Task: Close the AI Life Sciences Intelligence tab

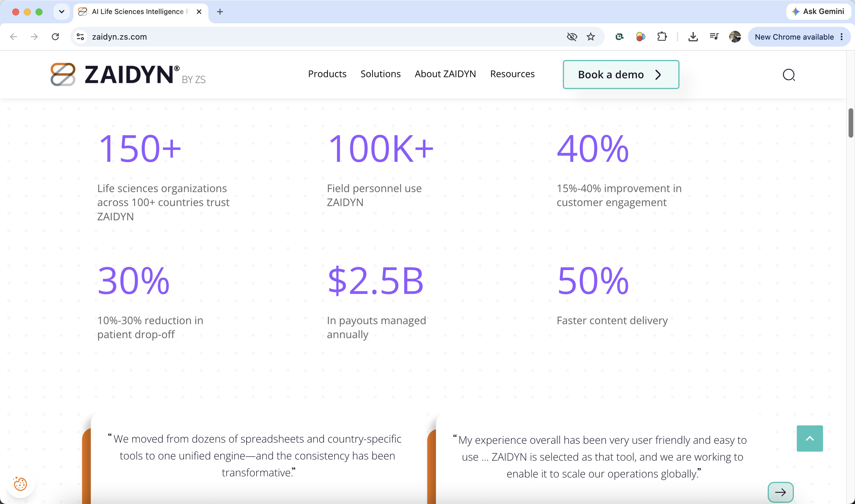Action: 199,12
